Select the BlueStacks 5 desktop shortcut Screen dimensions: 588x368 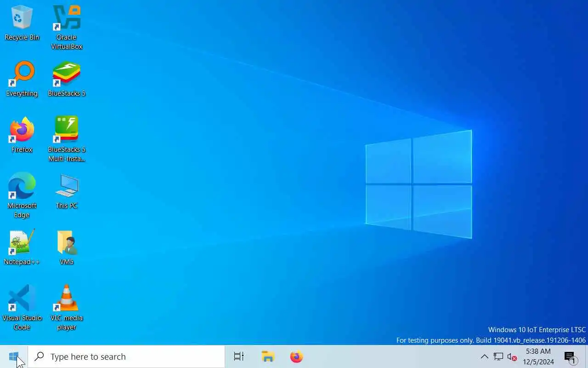click(67, 79)
